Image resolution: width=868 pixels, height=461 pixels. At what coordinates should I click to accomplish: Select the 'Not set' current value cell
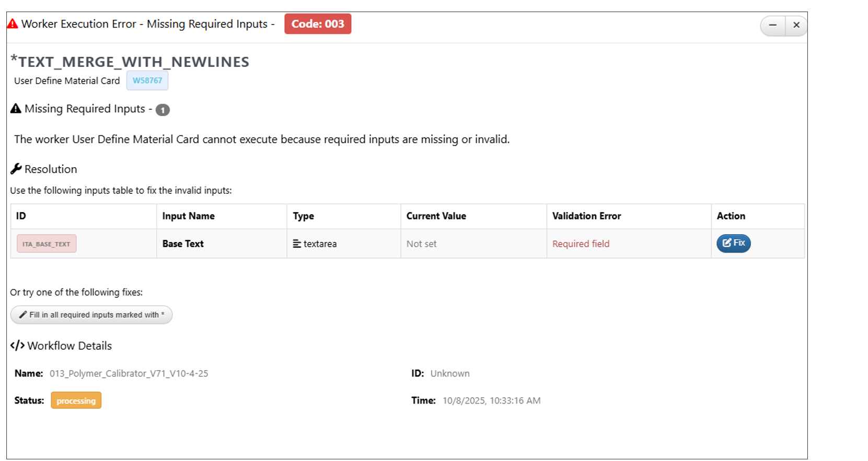coord(421,244)
